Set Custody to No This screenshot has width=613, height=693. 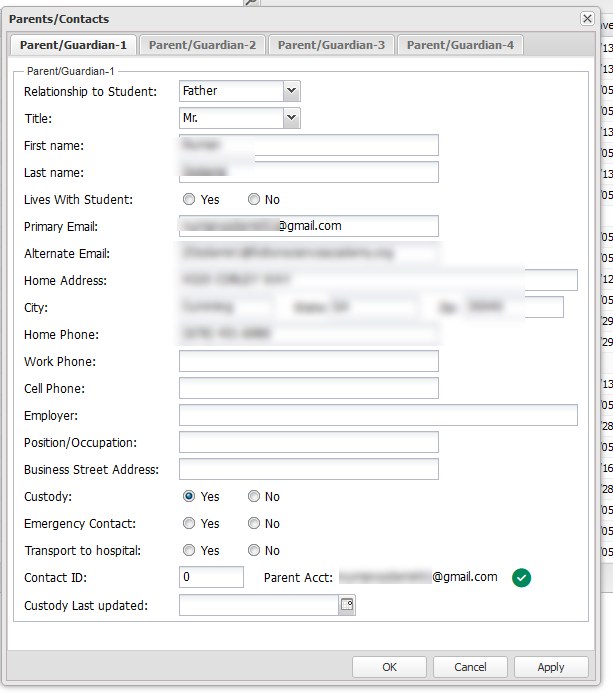[254, 496]
